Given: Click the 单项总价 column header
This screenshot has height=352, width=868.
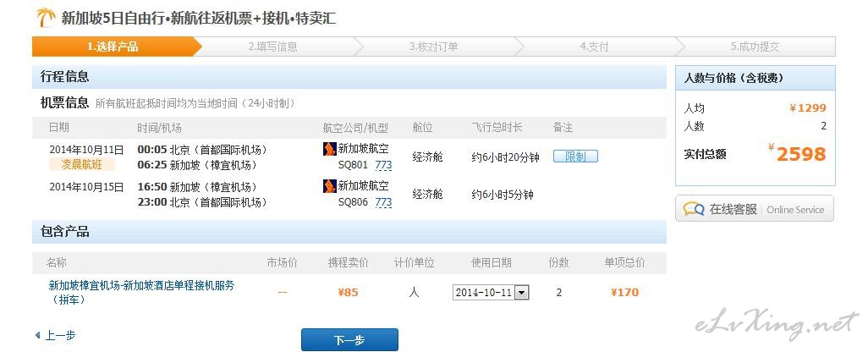Looking at the screenshot, I should (x=624, y=262).
